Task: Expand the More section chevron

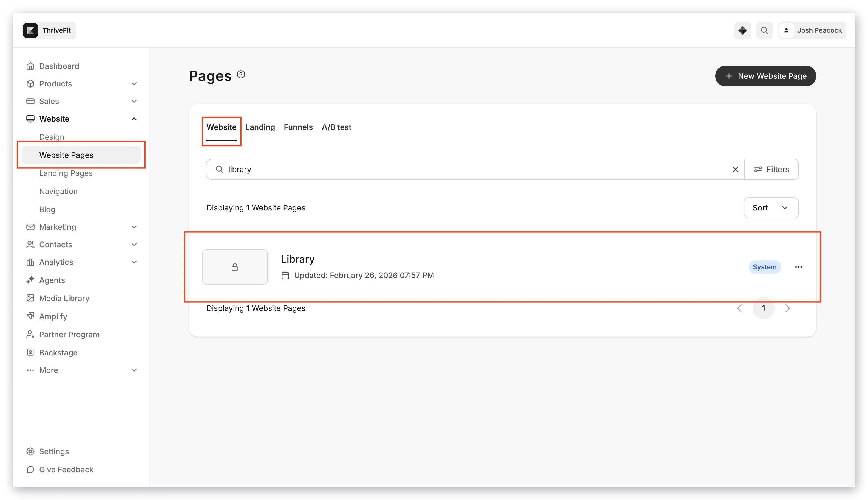Action: click(x=134, y=370)
